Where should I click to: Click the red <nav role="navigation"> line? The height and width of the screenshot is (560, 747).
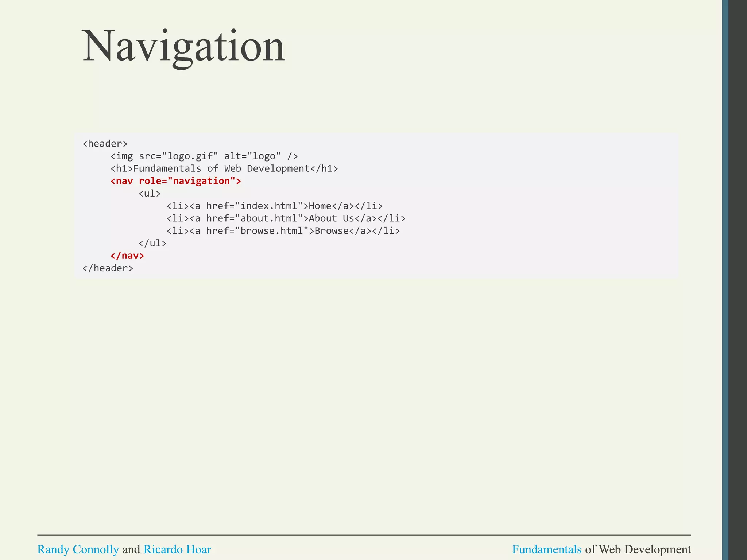point(176,181)
